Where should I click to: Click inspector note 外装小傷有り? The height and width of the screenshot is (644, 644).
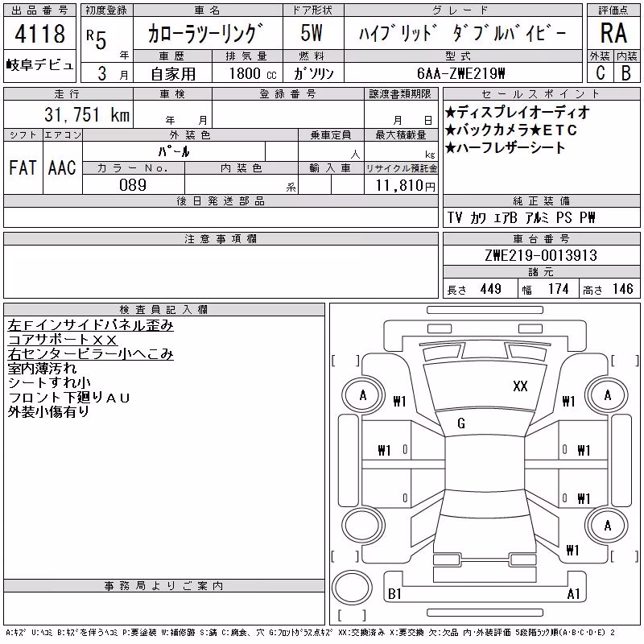pos(48,411)
